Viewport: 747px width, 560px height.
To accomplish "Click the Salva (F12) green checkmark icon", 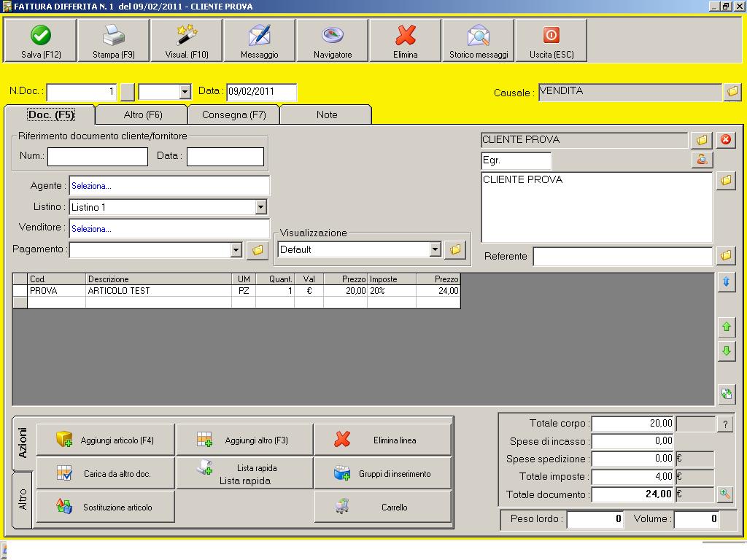I will (x=41, y=36).
